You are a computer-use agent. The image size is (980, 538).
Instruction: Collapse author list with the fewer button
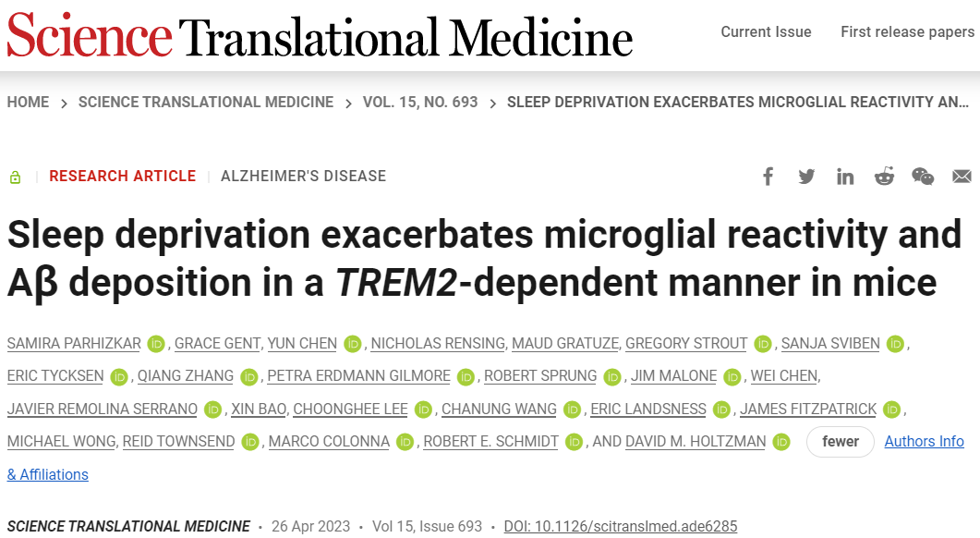841,442
